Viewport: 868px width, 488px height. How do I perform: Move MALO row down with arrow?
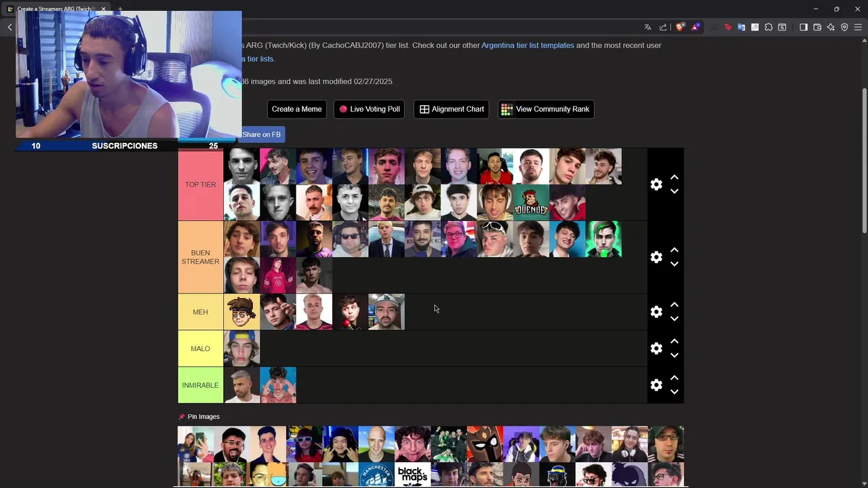pyautogui.click(x=674, y=355)
